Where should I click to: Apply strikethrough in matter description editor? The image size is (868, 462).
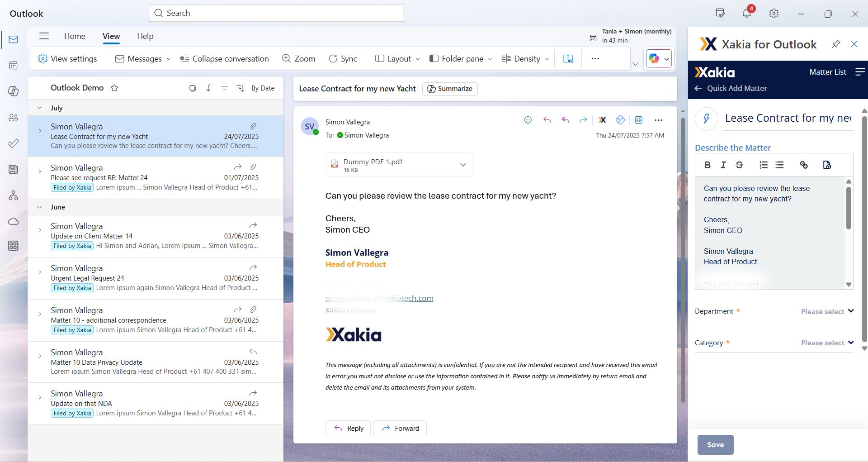coord(739,165)
